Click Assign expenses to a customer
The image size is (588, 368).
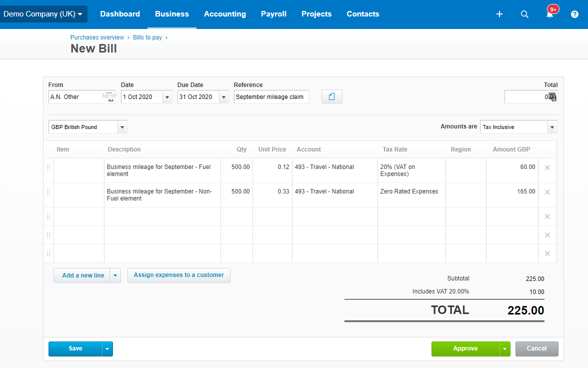click(178, 275)
